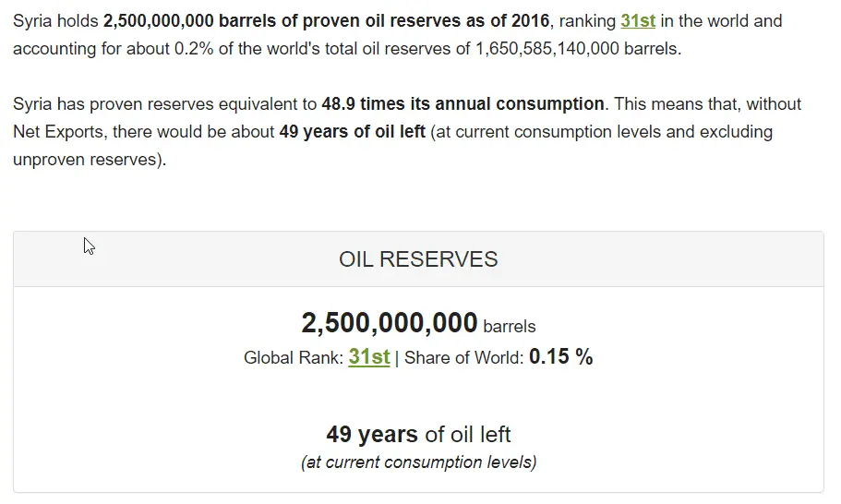The image size is (841, 504).
Task: Click the small 'barrels' unit label in the reserves box
Action: click(509, 326)
